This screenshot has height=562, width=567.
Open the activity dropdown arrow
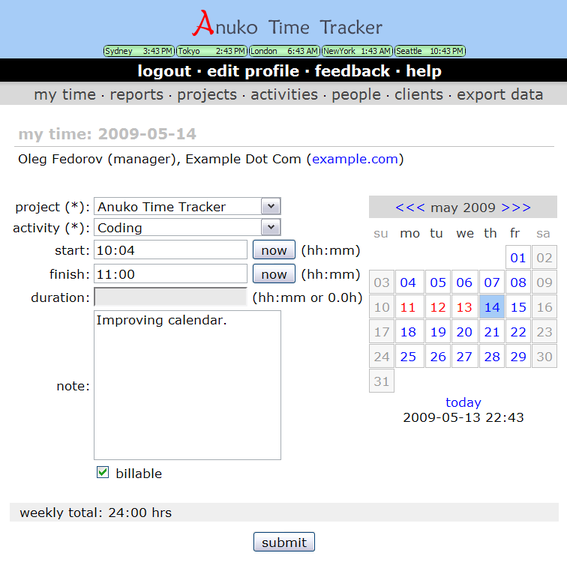pyautogui.click(x=271, y=227)
